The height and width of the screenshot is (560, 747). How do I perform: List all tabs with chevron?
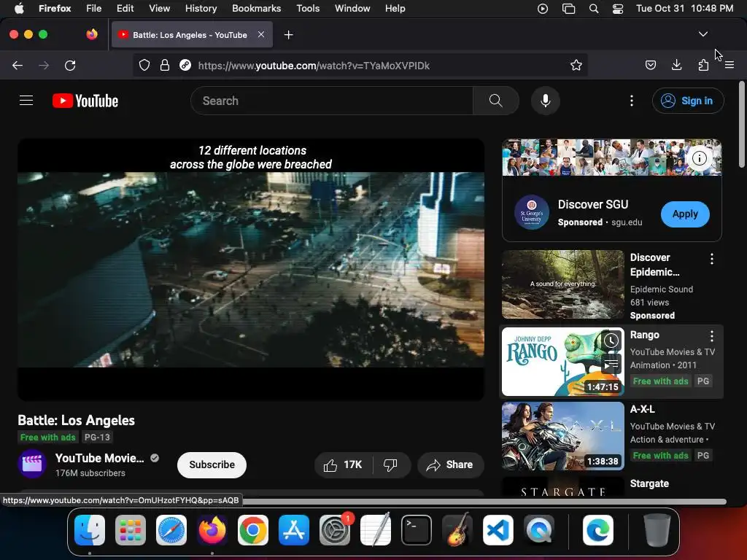click(x=703, y=34)
